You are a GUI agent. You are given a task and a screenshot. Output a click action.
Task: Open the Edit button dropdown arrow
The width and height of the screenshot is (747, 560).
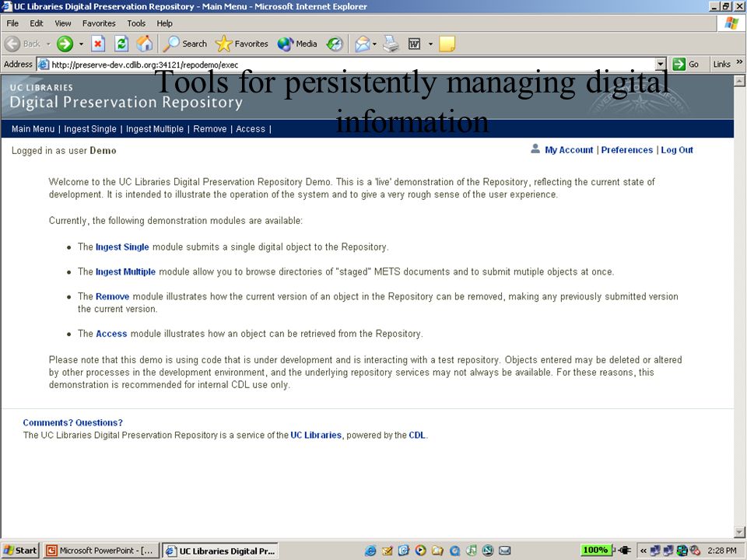(x=430, y=44)
